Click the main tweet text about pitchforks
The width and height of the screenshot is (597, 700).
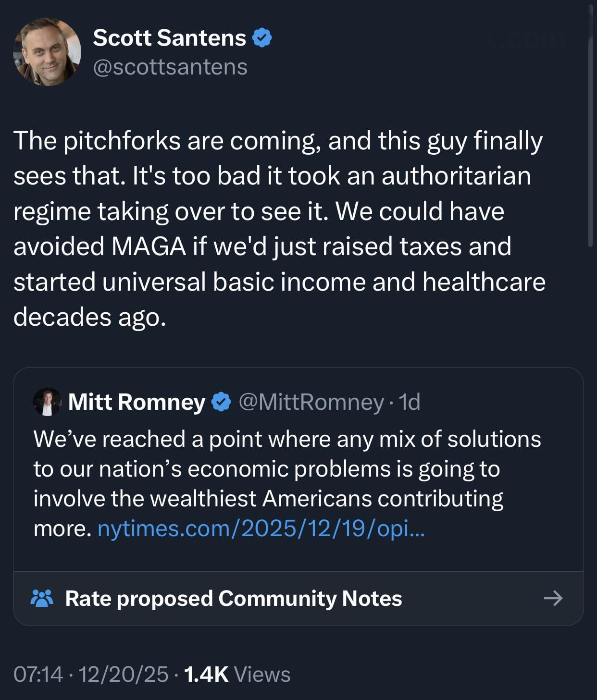[x=279, y=228]
